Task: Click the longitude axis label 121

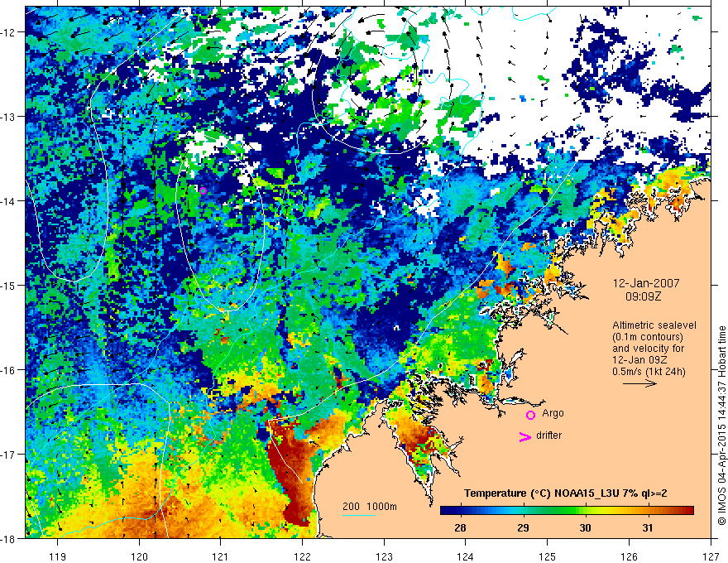Action: coord(221,556)
